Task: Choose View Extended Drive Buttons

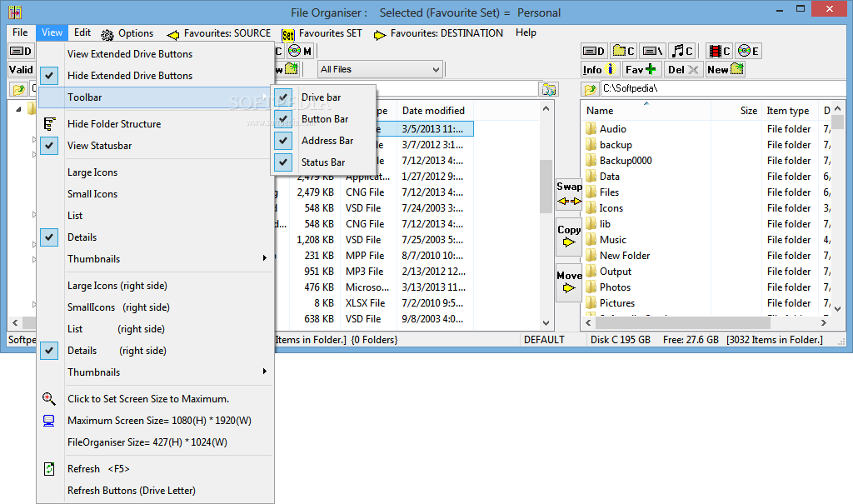Action: pyautogui.click(x=155, y=54)
